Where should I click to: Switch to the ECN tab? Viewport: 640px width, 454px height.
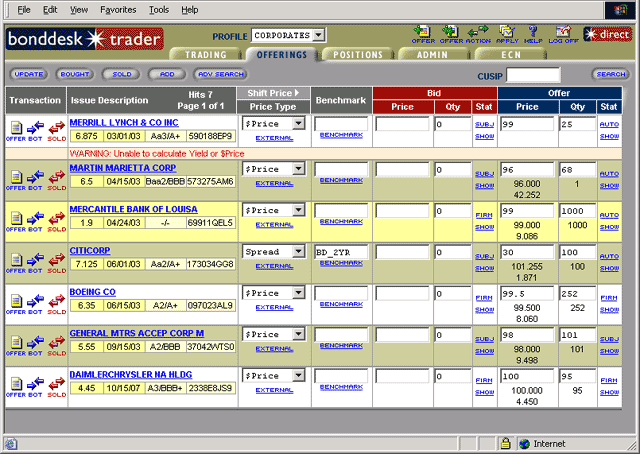(x=511, y=55)
